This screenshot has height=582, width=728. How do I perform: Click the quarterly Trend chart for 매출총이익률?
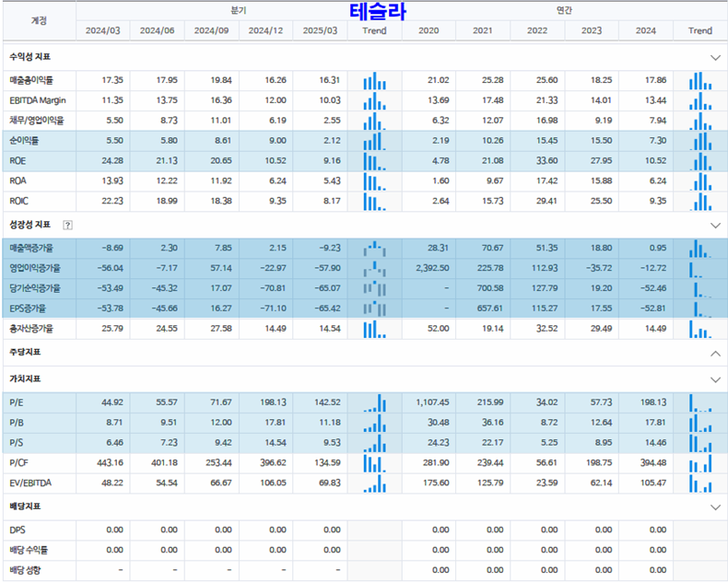[374, 81]
